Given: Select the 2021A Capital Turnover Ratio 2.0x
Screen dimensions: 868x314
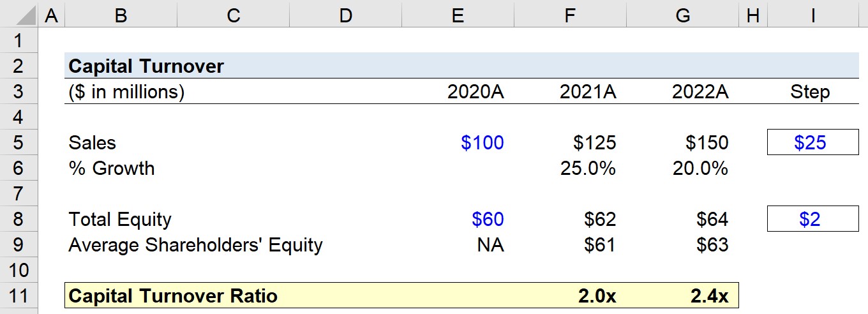Looking at the screenshot, I should point(570,296).
